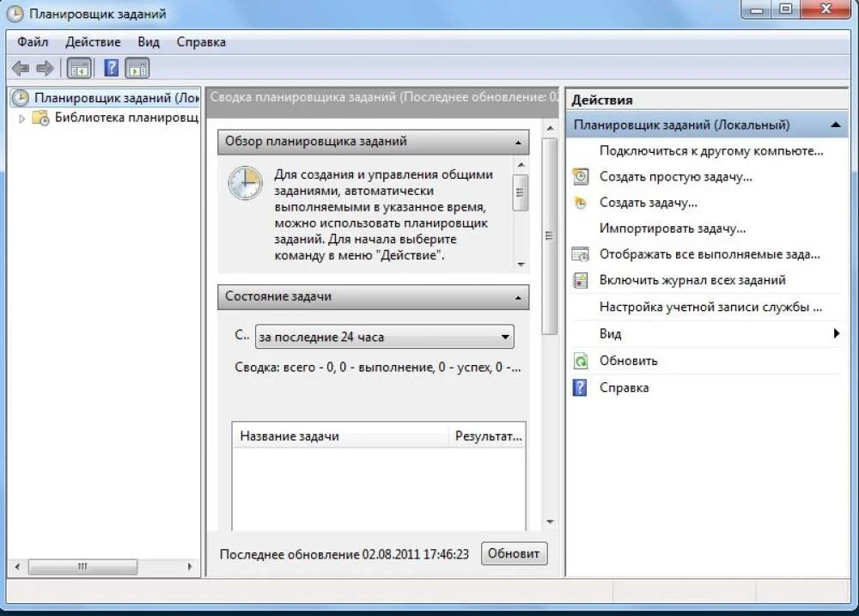Click the Создать задачу icon
Image resolution: width=859 pixels, height=616 pixels.
[580, 202]
